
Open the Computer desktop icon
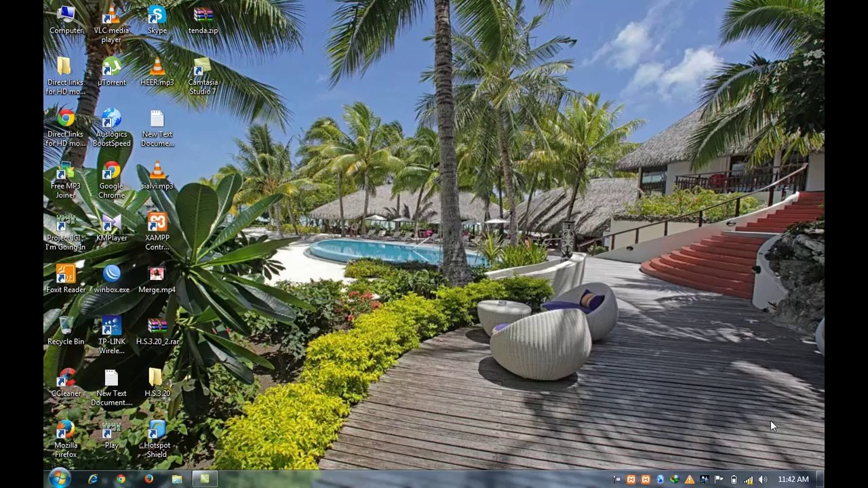click(x=66, y=20)
